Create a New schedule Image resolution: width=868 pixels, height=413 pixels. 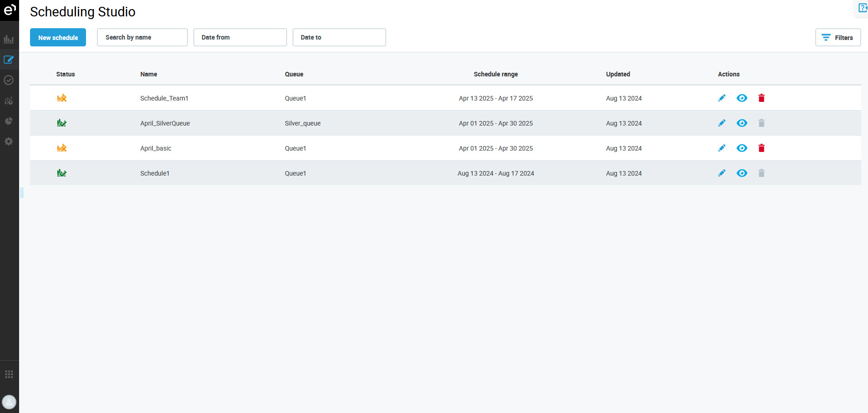pyautogui.click(x=58, y=37)
